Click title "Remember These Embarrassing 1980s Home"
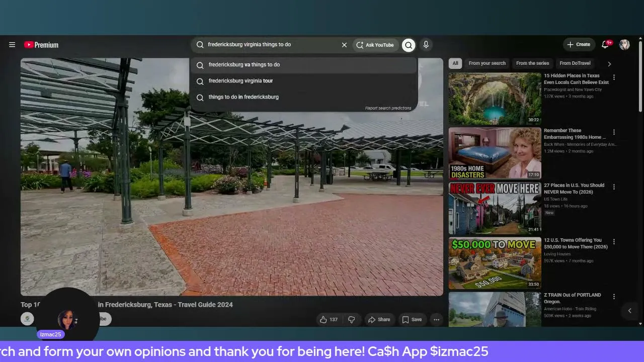This screenshot has width=644, height=362. pos(575,134)
